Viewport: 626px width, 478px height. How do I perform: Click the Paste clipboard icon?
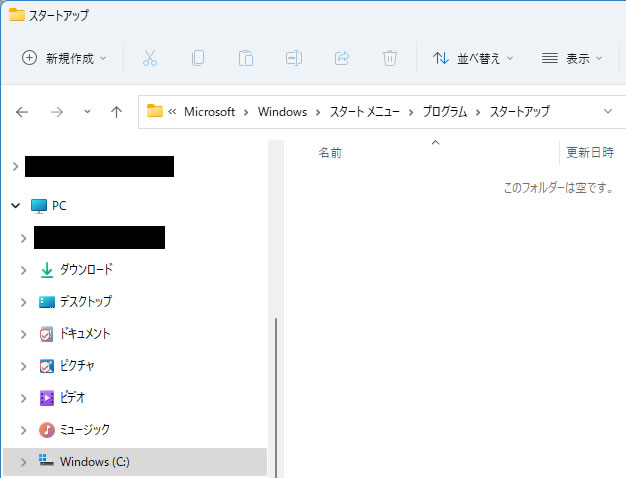[246, 58]
